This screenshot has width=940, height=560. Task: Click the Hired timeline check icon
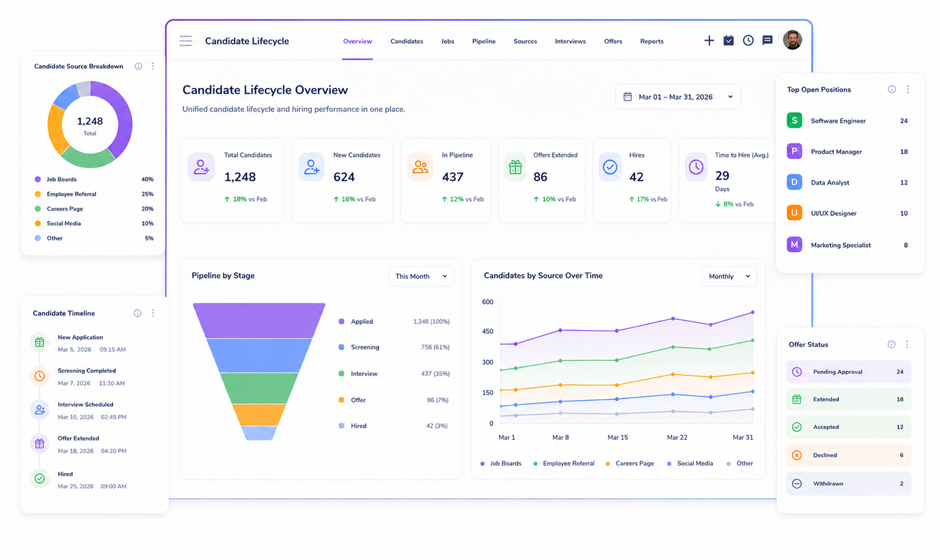click(x=40, y=479)
